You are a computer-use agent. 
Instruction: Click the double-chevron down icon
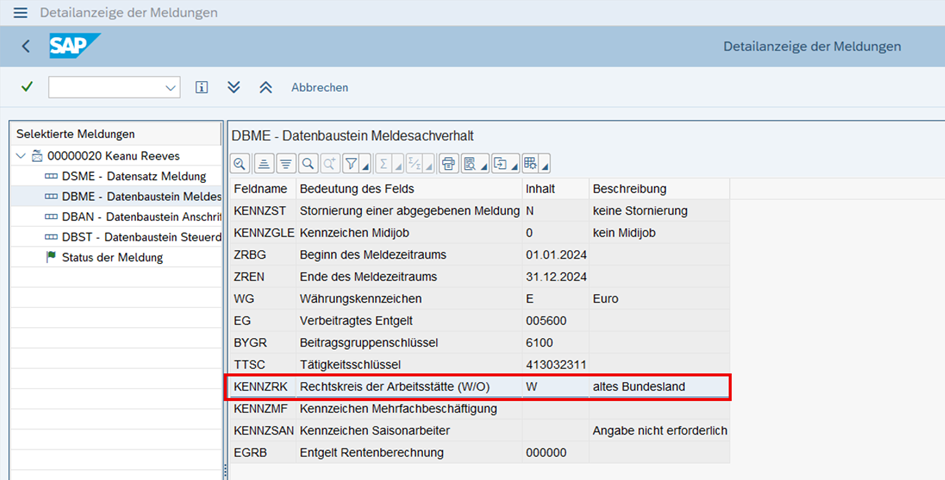[233, 87]
